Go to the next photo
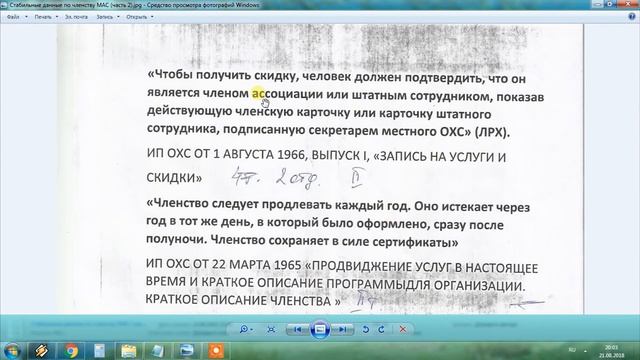 [x=342, y=329]
